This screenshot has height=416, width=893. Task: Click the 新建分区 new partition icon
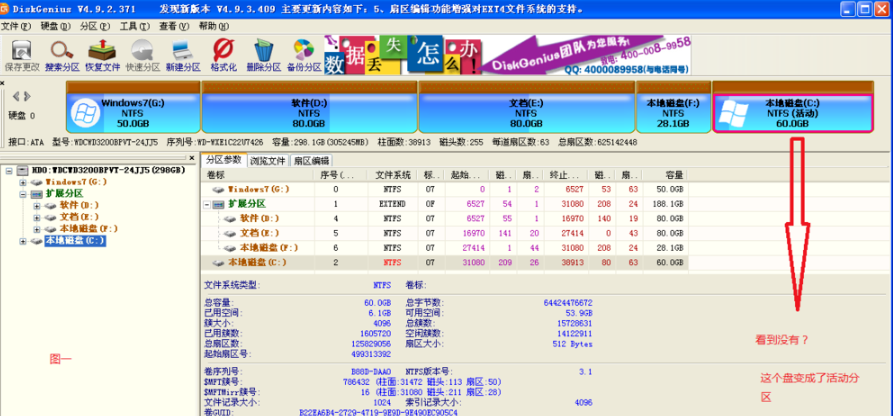pos(184,53)
